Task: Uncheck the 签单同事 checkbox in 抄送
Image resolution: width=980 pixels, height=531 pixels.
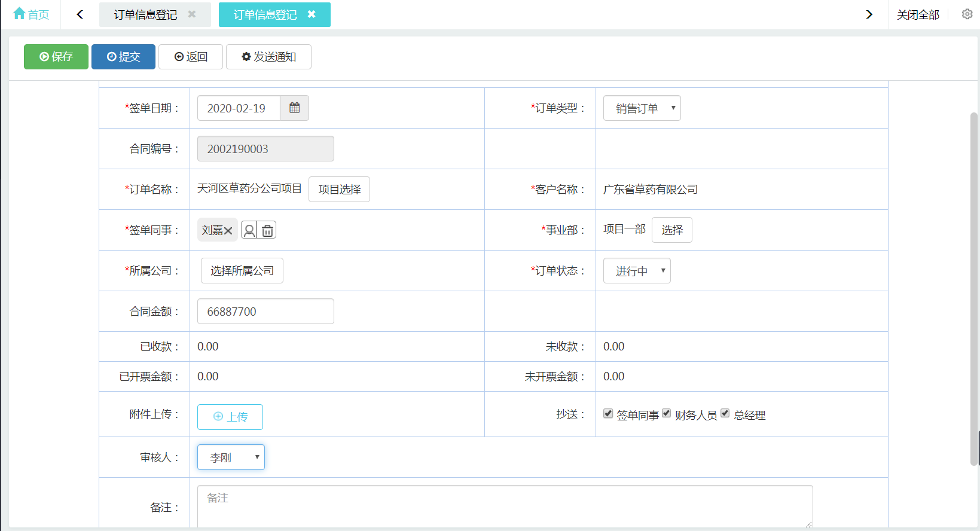Action: tap(608, 414)
